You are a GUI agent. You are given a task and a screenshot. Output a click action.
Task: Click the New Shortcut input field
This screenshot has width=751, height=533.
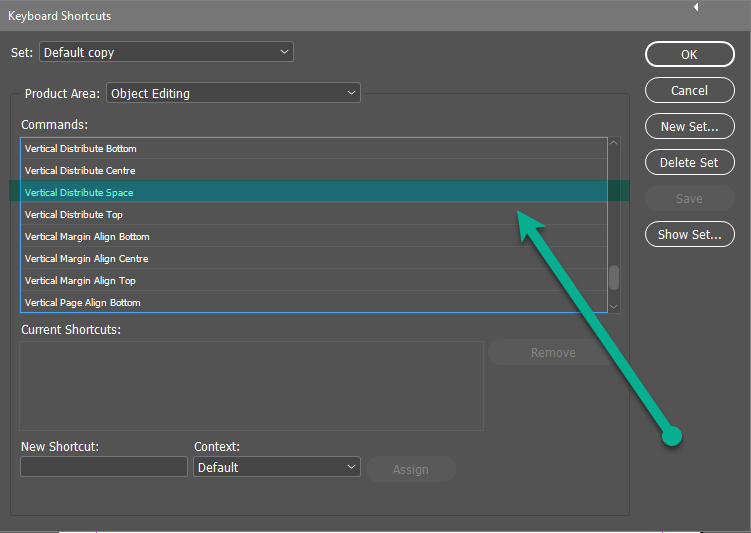click(104, 467)
